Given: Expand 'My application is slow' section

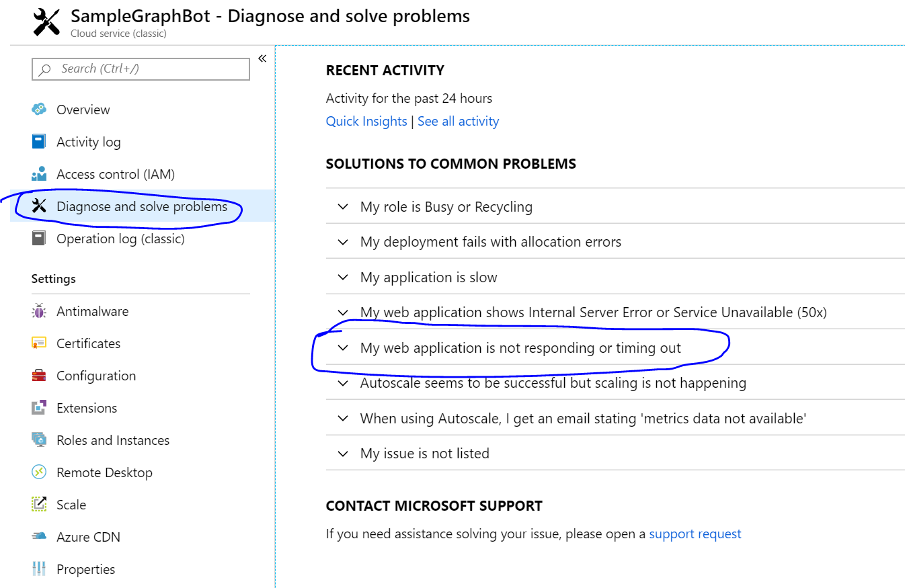Looking at the screenshot, I should (x=430, y=277).
